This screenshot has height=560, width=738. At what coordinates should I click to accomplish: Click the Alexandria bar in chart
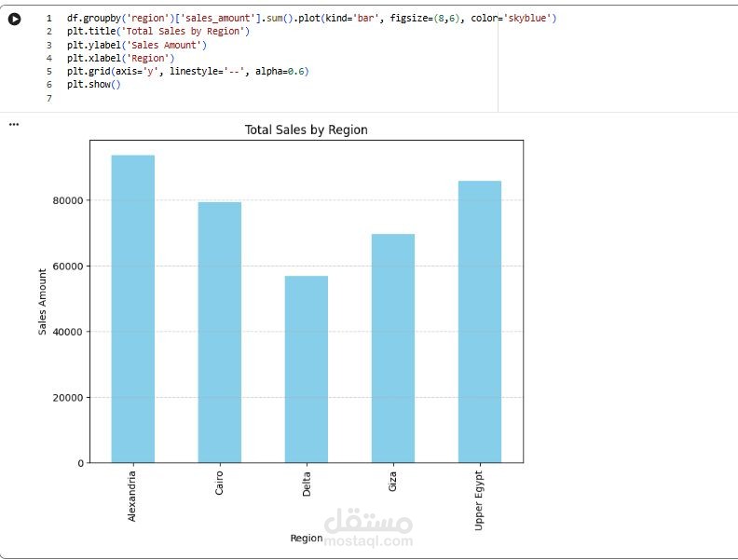pos(132,308)
